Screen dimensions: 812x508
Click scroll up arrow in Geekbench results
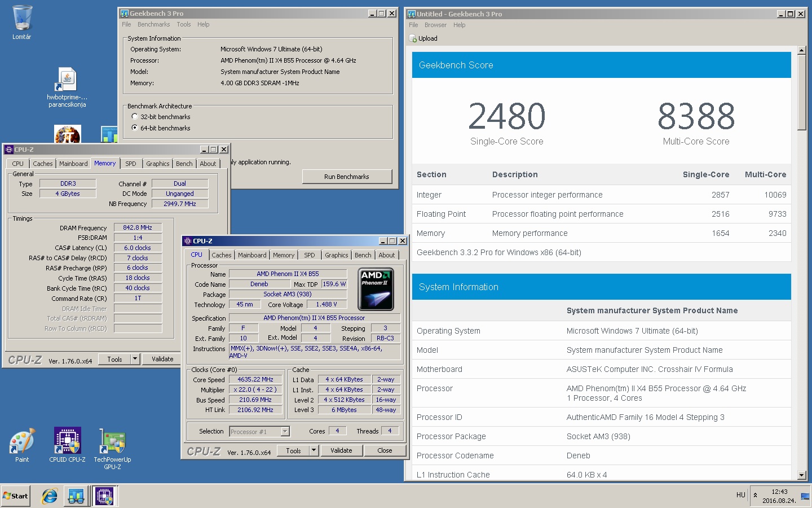(802, 51)
